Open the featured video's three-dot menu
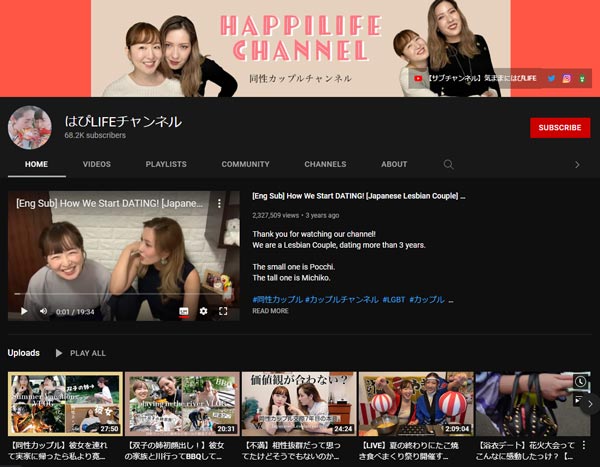 pyautogui.click(x=220, y=203)
